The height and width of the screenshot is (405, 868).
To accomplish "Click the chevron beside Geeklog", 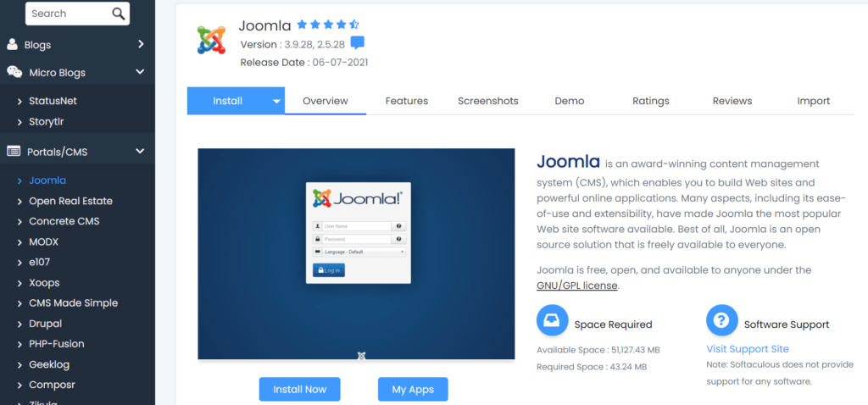I will click(20, 365).
